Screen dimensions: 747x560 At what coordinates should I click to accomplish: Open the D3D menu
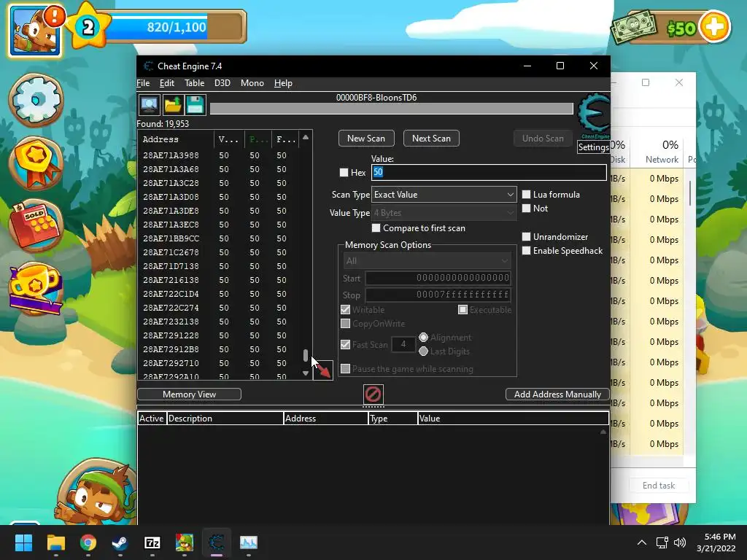(x=222, y=83)
